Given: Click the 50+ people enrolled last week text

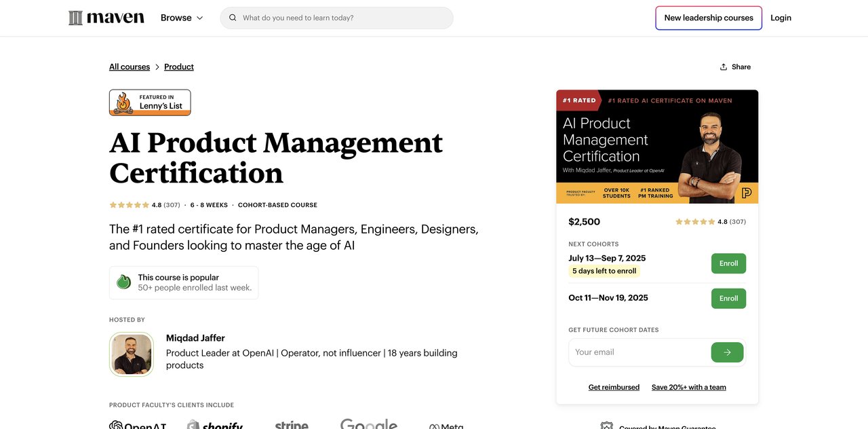Looking at the screenshot, I should pyautogui.click(x=195, y=288).
